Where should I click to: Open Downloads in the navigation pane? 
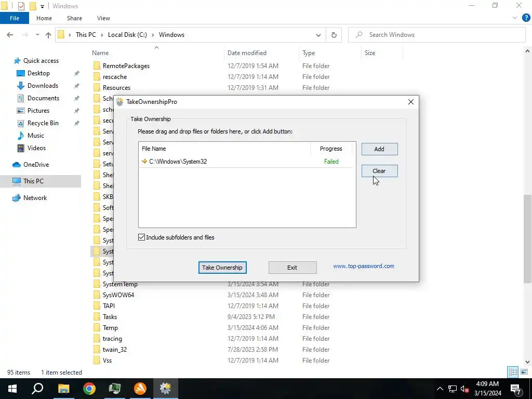click(x=43, y=86)
